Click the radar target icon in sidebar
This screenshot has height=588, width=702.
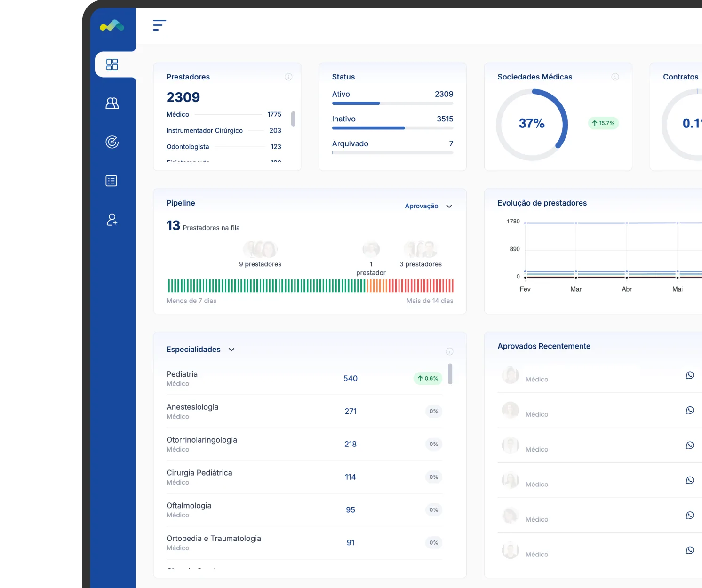click(112, 142)
